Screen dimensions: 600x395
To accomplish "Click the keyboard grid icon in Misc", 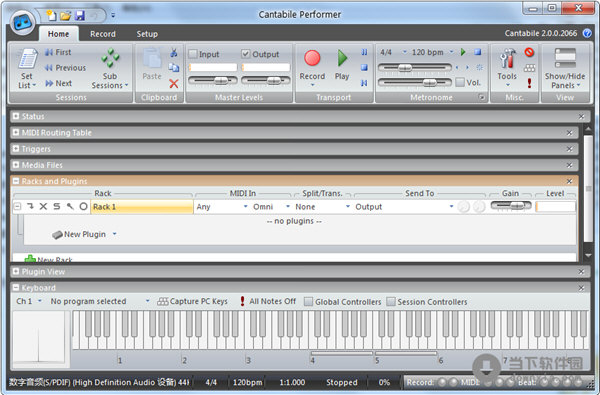I will [529, 68].
